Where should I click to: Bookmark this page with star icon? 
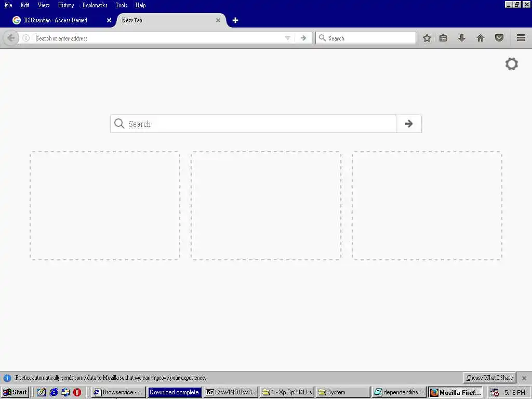pos(427,38)
